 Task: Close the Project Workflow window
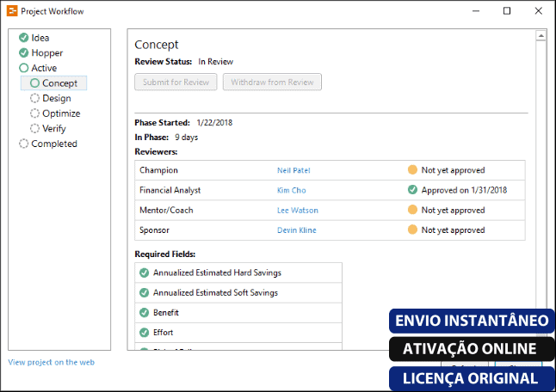(538, 11)
